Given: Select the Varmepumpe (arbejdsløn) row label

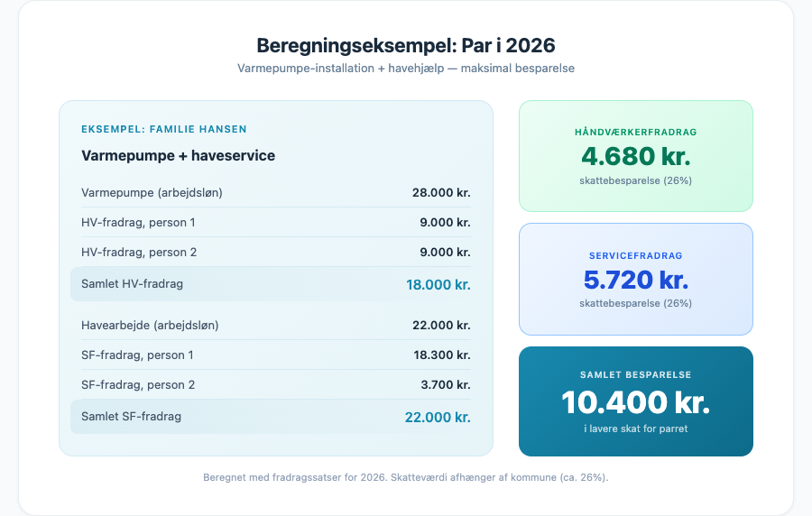Looking at the screenshot, I should click(152, 192).
